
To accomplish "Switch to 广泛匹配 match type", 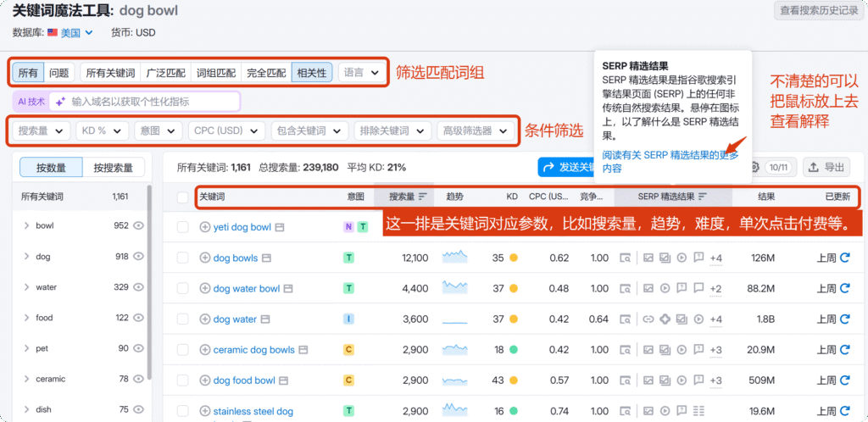I will [166, 73].
